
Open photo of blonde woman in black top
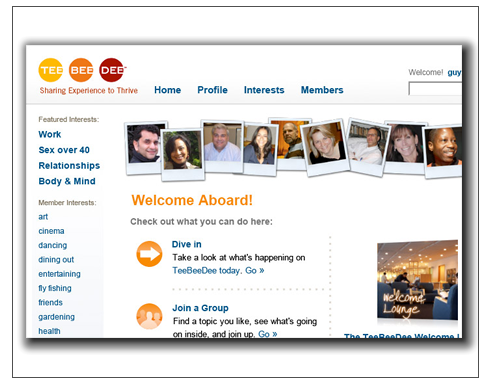click(325, 147)
